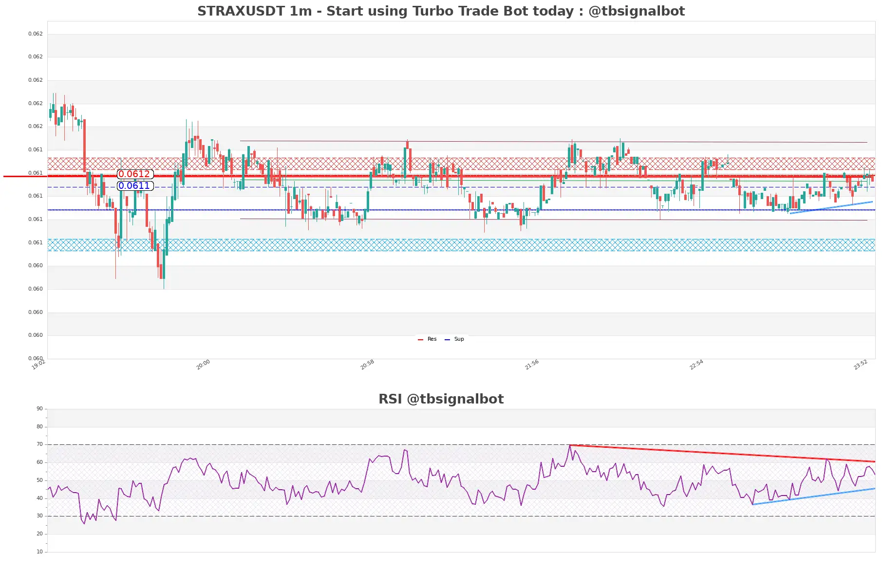Click the blue ascending RSI trend line
The height and width of the screenshot is (588, 882).
814,496
